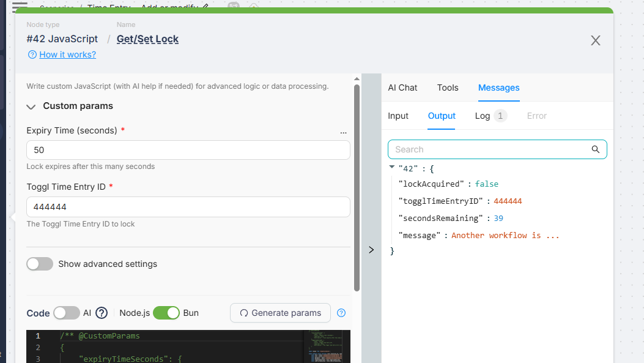Click the question icon beside How it works
This screenshot has width=644, height=363.
point(32,54)
